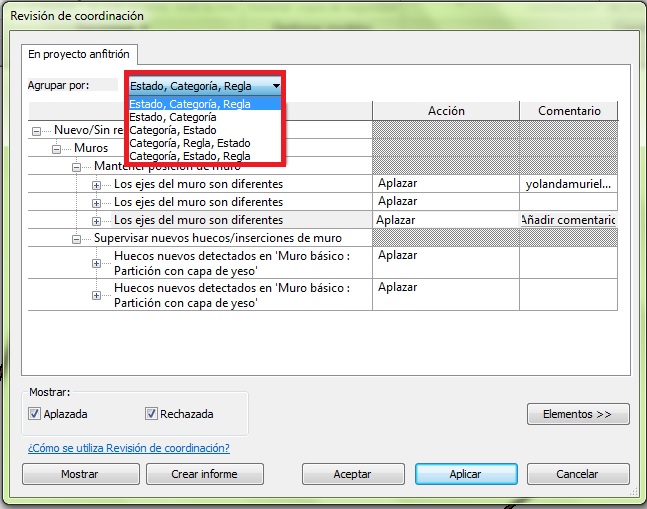Expand first 'Los ejes del muro son diferentes' row

tap(97, 185)
